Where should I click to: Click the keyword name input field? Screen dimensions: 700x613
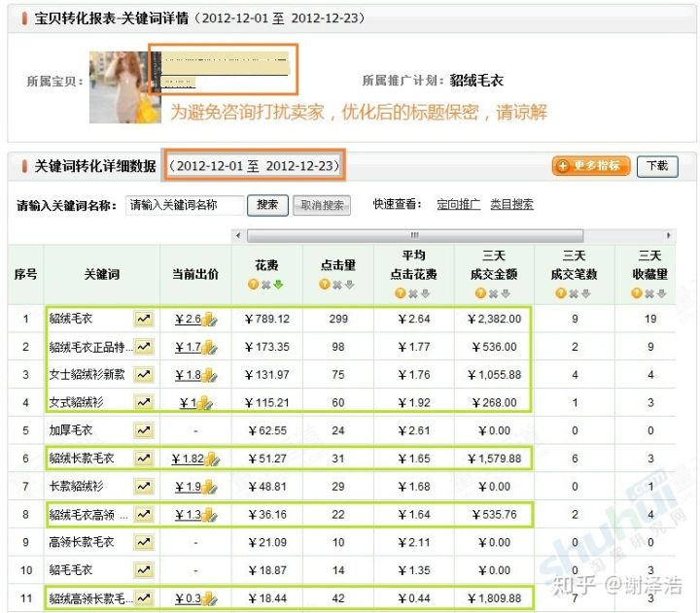tap(185, 205)
